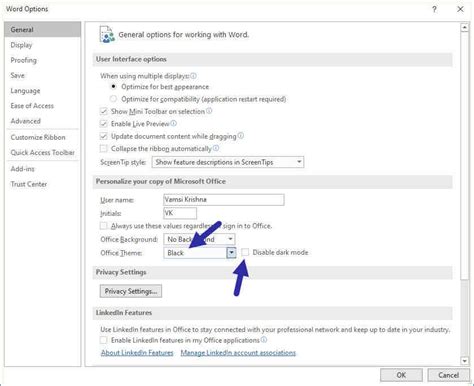Switch to the Display category

pyautogui.click(x=43, y=45)
